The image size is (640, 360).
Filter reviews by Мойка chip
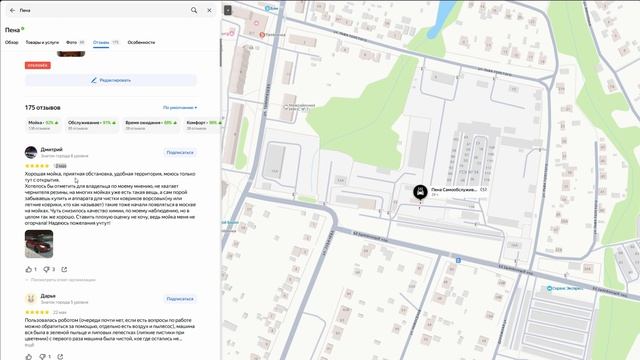pos(43,125)
